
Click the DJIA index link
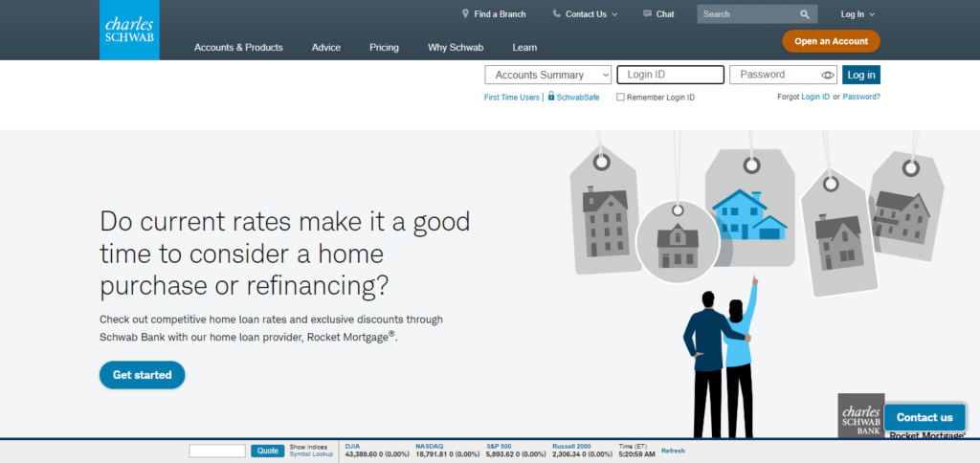click(352, 446)
